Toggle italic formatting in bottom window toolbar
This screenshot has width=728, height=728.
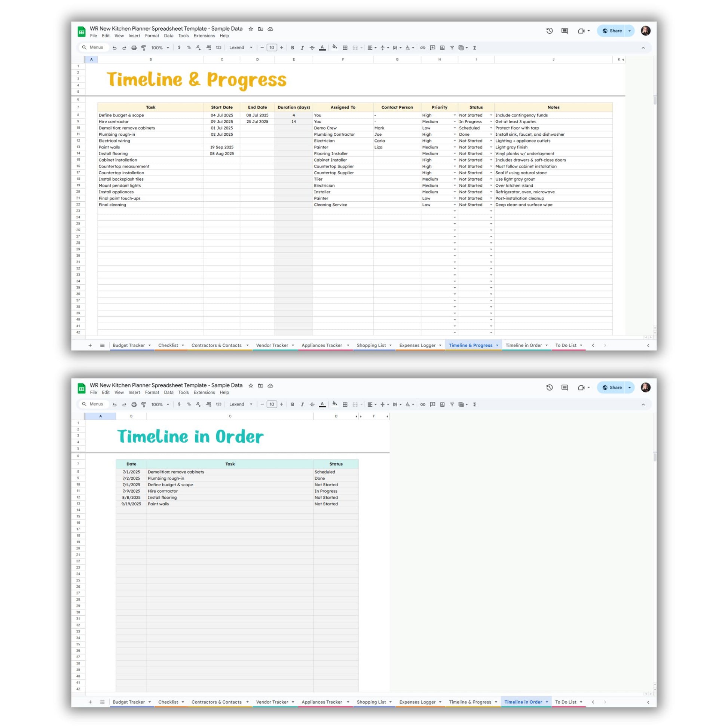302,404
